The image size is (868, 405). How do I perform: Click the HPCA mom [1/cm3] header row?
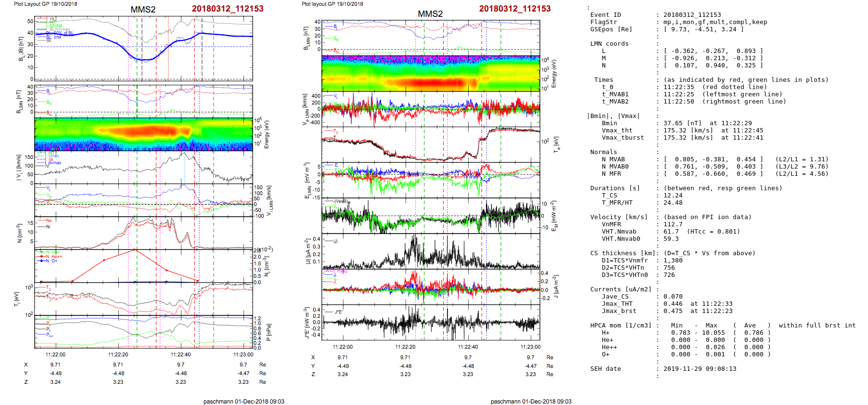point(723,326)
